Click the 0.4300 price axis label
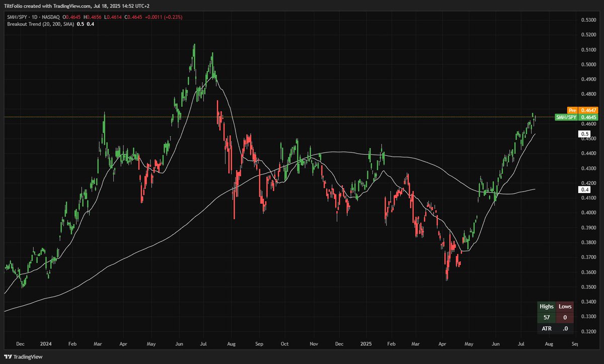Viewport: 604px width, 364px height. pos(588,168)
